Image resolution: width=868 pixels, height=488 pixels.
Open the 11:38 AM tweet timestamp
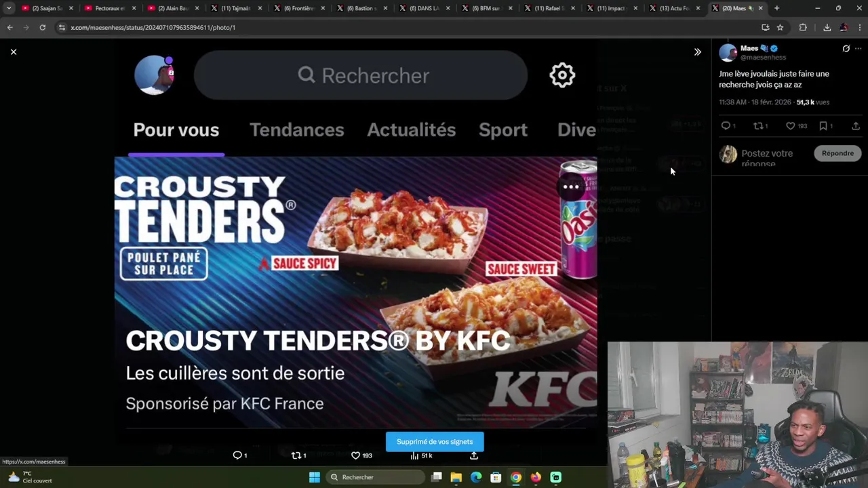(x=755, y=102)
